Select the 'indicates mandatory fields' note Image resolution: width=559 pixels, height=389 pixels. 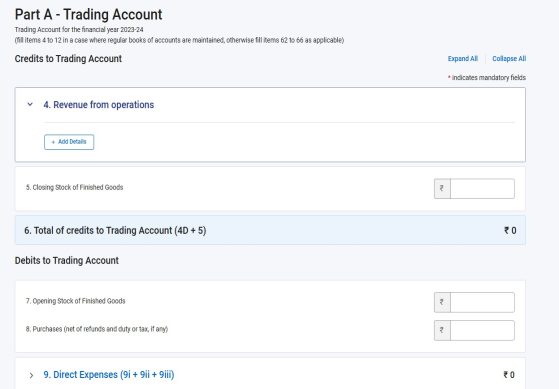487,78
